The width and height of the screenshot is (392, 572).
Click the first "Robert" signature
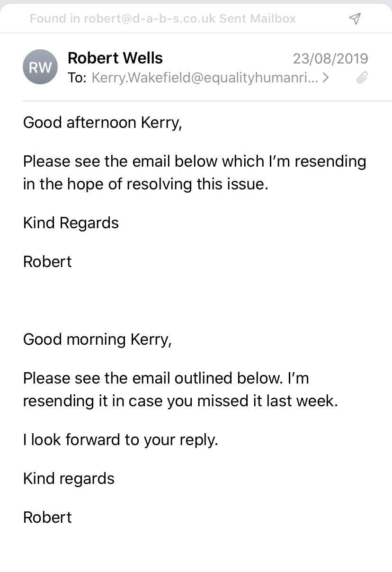[x=47, y=262]
